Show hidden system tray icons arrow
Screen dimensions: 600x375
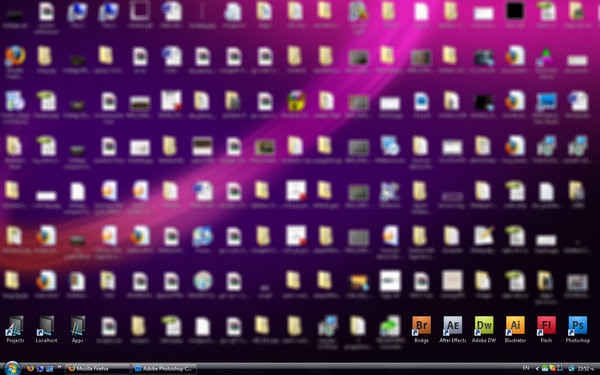click(x=536, y=368)
